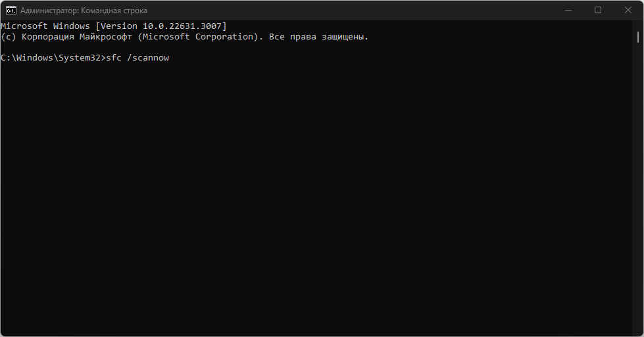Place the cursor right after the "/scannow" command
This screenshot has height=337, width=644.
(170, 58)
